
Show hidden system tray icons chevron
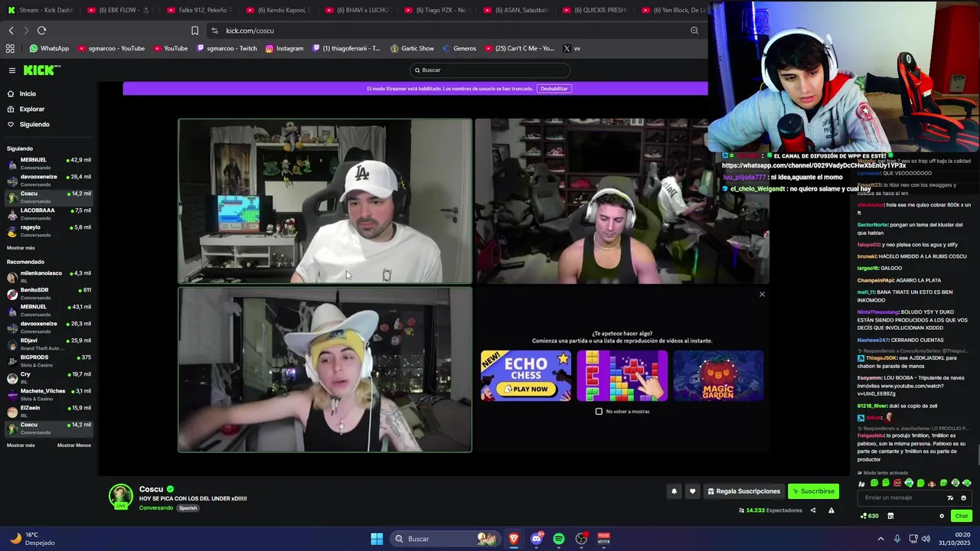tap(880, 539)
